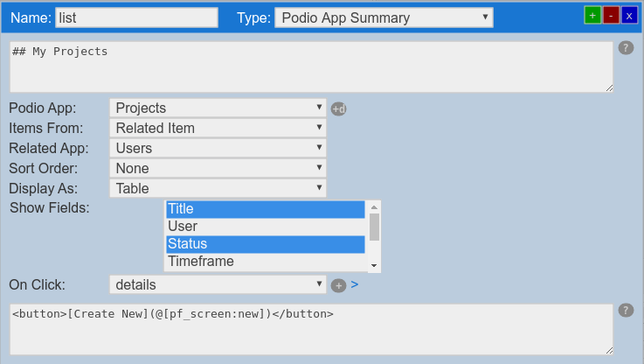Expand the Podio App dropdown set to Projects

pos(218,108)
